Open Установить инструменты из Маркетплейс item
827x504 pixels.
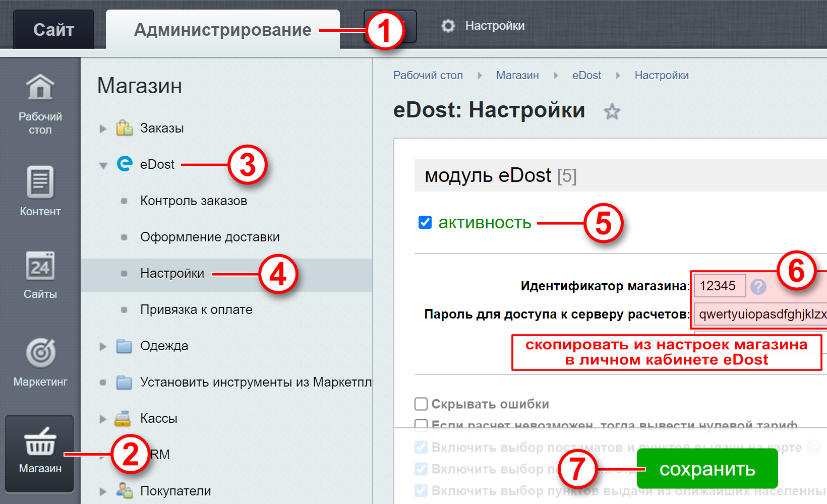tap(256, 382)
